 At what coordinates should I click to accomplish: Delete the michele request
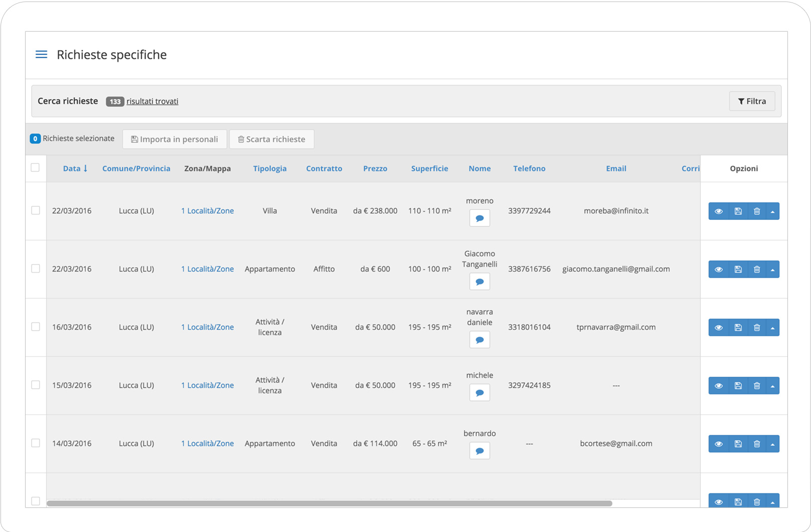[757, 385]
